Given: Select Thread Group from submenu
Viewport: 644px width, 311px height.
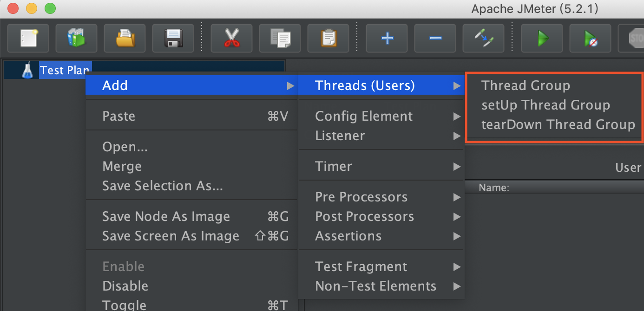Looking at the screenshot, I should (x=526, y=85).
